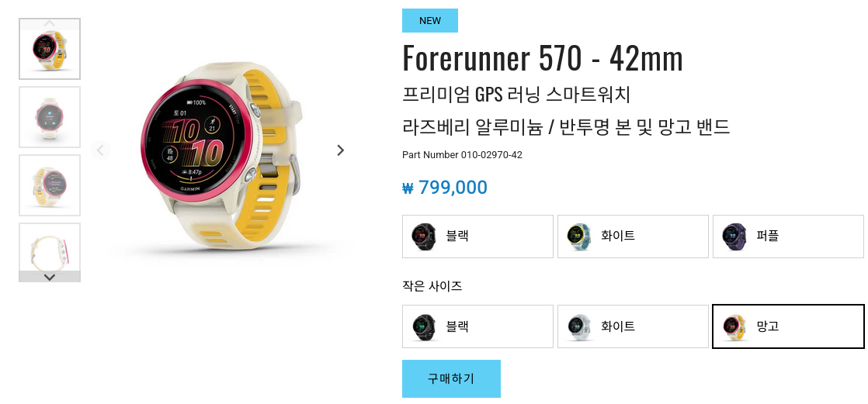Click the down arrow below the thumbnail list

click(49, 277)
